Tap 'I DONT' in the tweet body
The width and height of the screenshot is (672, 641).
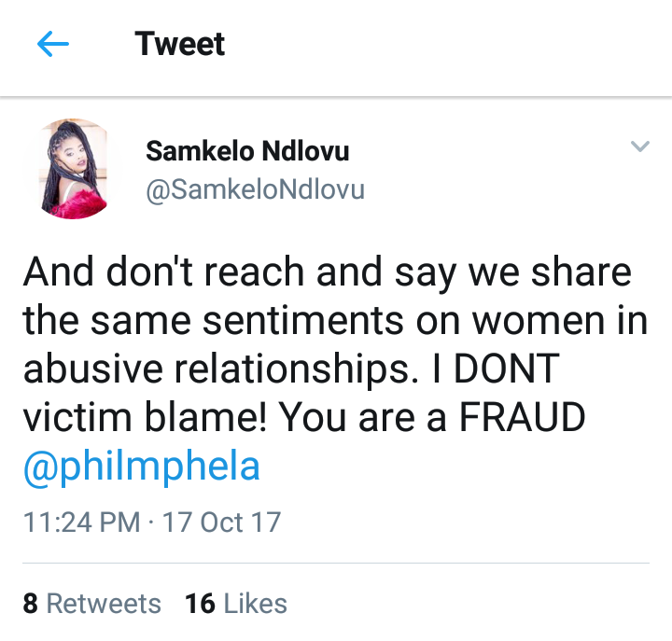pyautogui.click(x=496, y=368)
